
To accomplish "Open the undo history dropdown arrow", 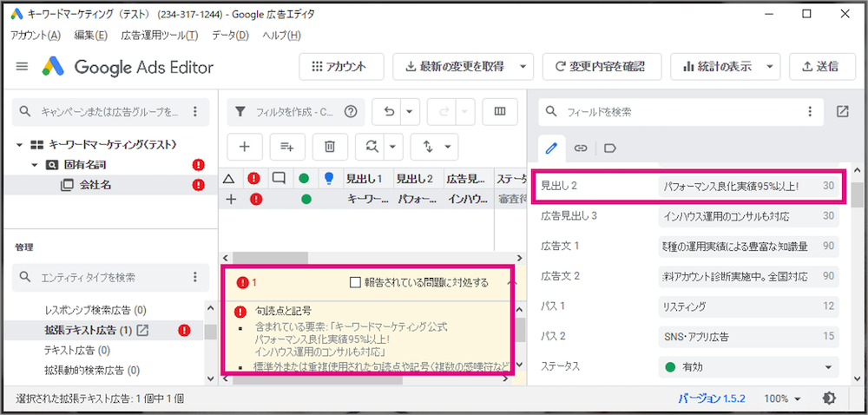I will [x=409, y=112].
